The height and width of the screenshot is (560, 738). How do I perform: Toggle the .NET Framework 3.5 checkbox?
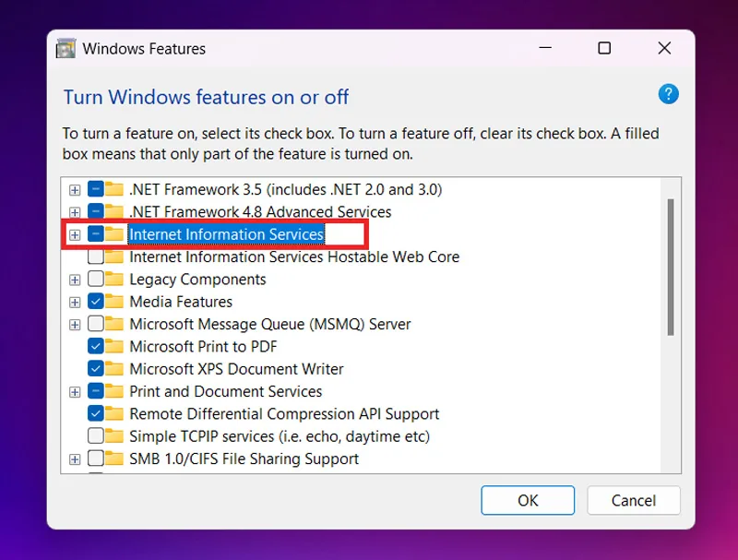tap(96, 189)
